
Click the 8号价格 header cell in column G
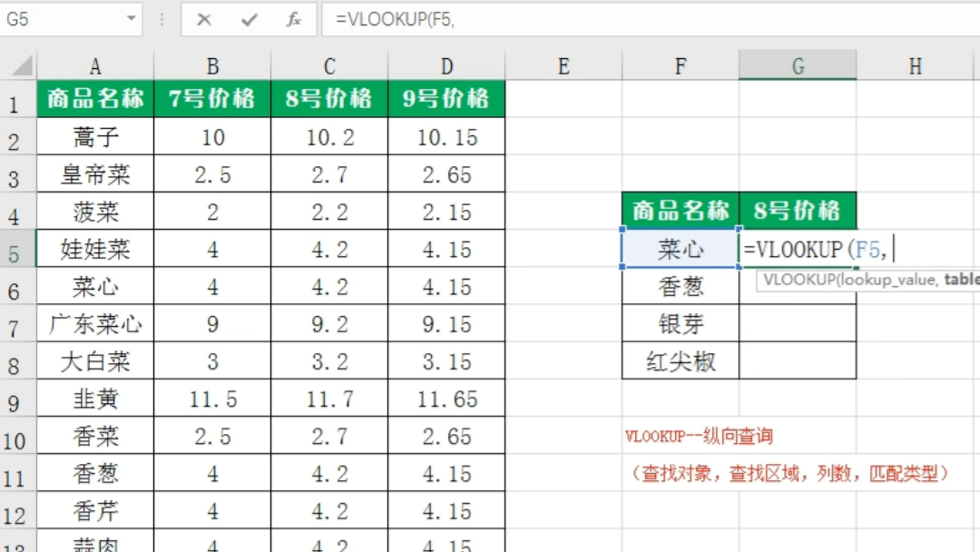[x=797, y=210]
